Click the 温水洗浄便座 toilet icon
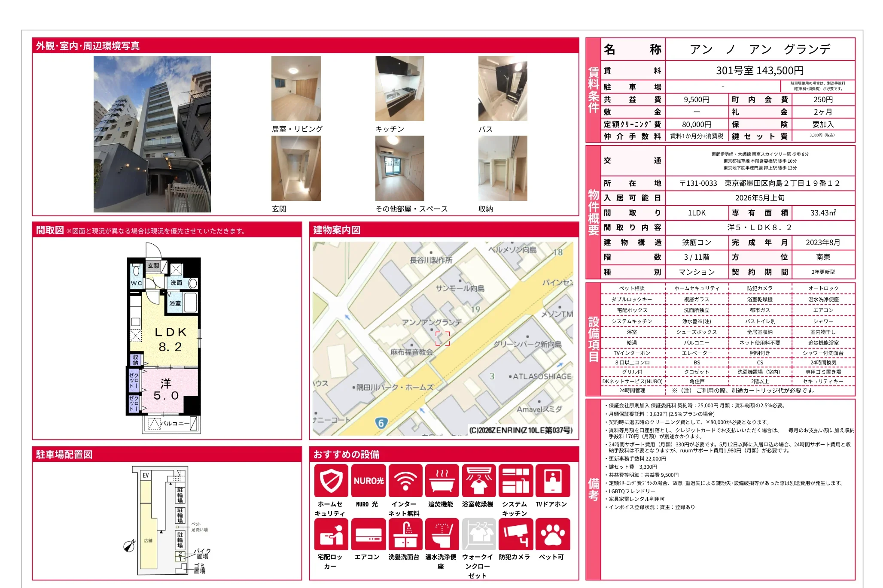 (x=442, y=534)
